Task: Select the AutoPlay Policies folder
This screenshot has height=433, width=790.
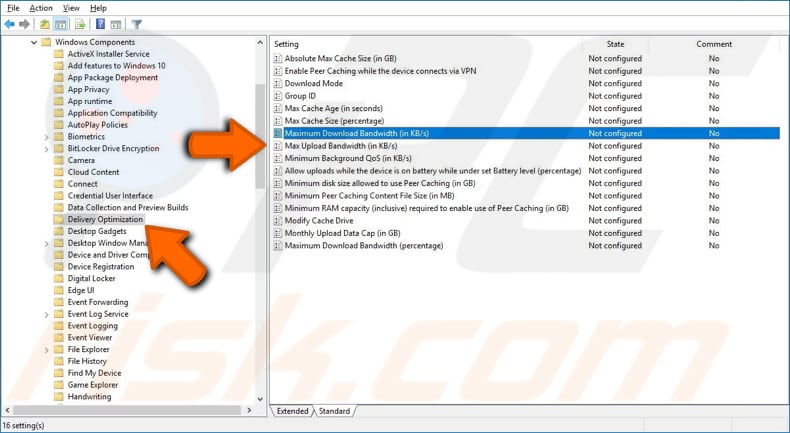Action: click(x=98, y=125)
